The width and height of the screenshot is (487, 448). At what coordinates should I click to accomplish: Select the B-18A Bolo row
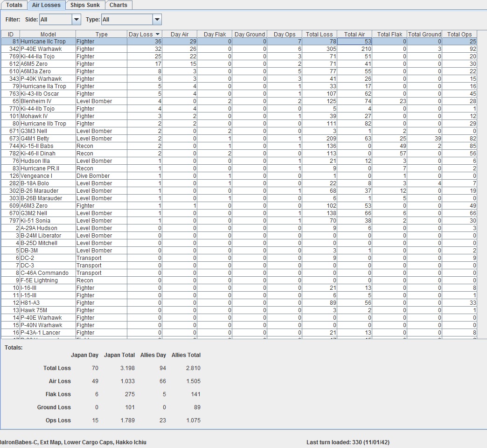click(x=239, y=183)
